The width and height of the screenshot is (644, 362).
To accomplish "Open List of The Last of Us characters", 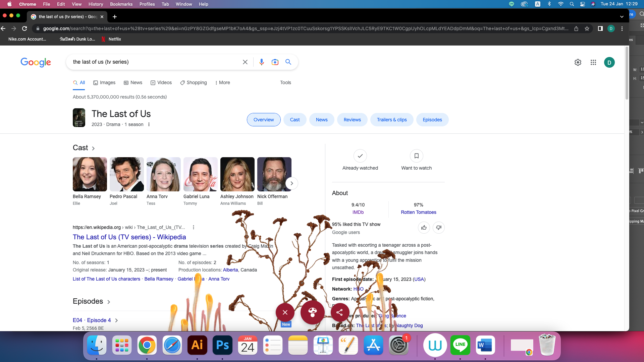I will click(x=107, y=279).
